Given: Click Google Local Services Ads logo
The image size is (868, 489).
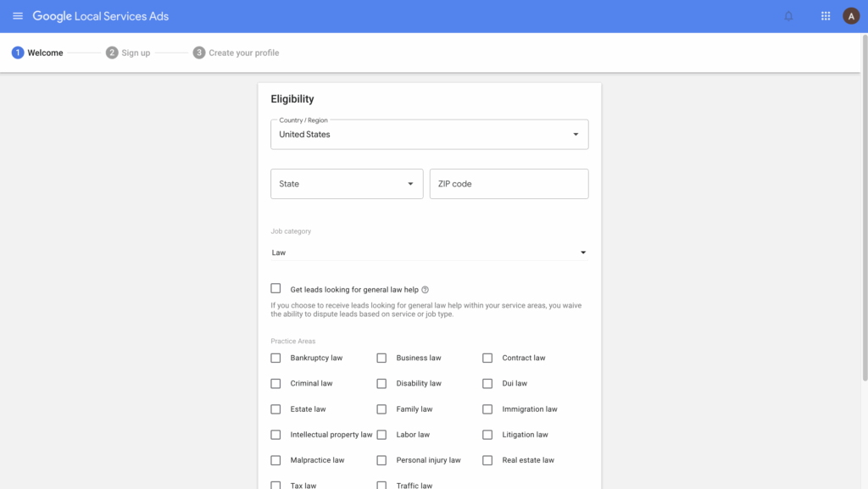Looking at the screenshot, I should [x=100, y=16].
